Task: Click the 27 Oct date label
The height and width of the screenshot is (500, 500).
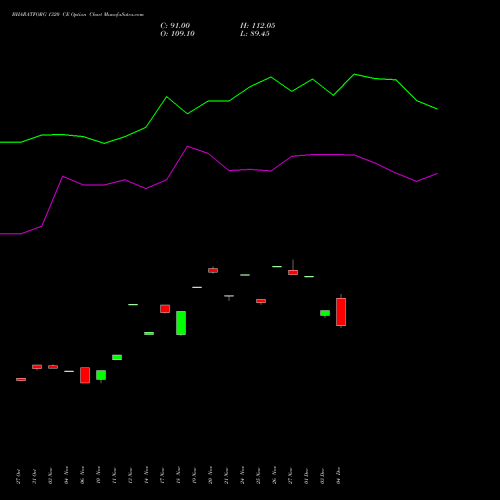Action: coord(18,476)
